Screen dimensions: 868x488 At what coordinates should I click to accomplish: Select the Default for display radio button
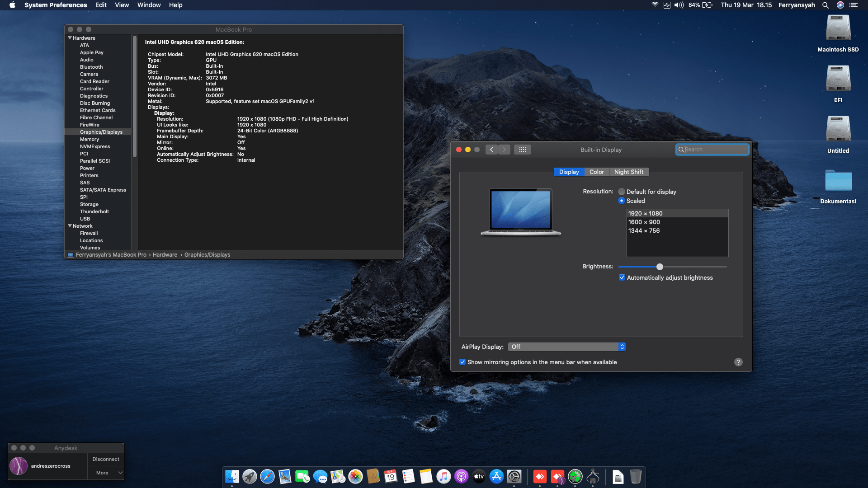pos(622,192)
